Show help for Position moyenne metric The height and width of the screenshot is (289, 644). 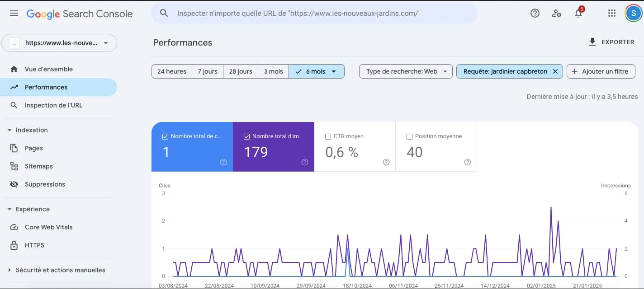tap(467, 162)
